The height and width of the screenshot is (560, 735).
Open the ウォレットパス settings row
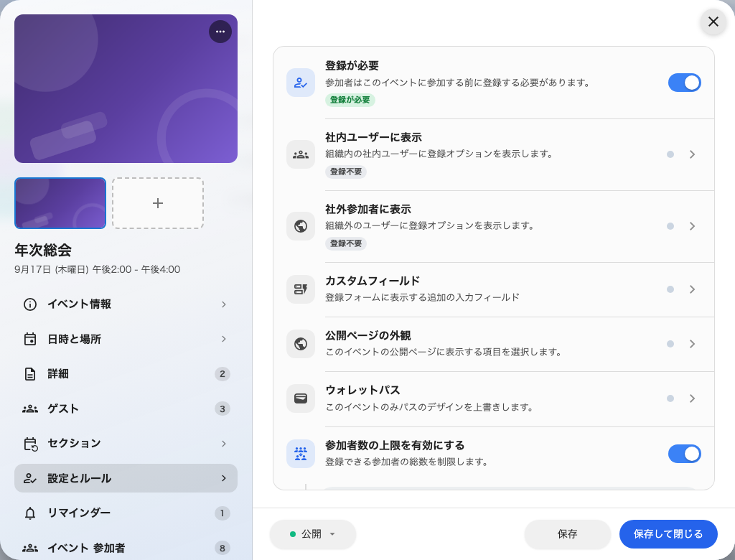[494, 398]
